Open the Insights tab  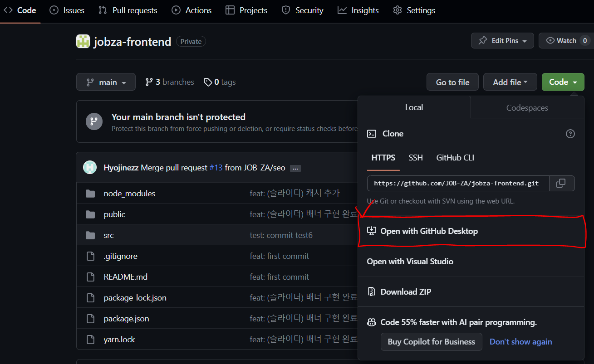tap(358, 10)
